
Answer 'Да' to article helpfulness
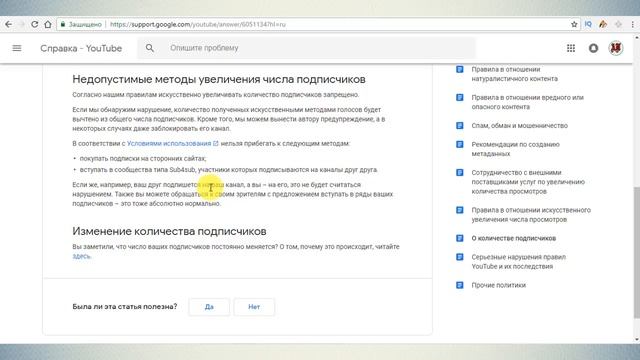pyautogui.click(x=209, y=307)
